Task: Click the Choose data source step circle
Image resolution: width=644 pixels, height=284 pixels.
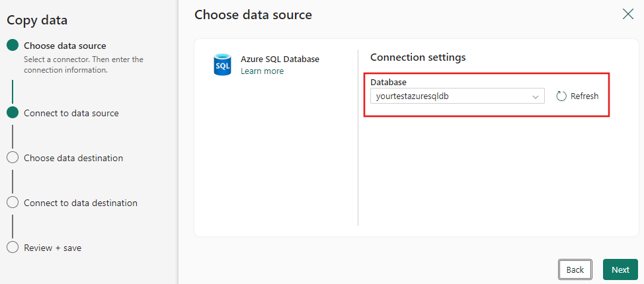Action: 12,46
